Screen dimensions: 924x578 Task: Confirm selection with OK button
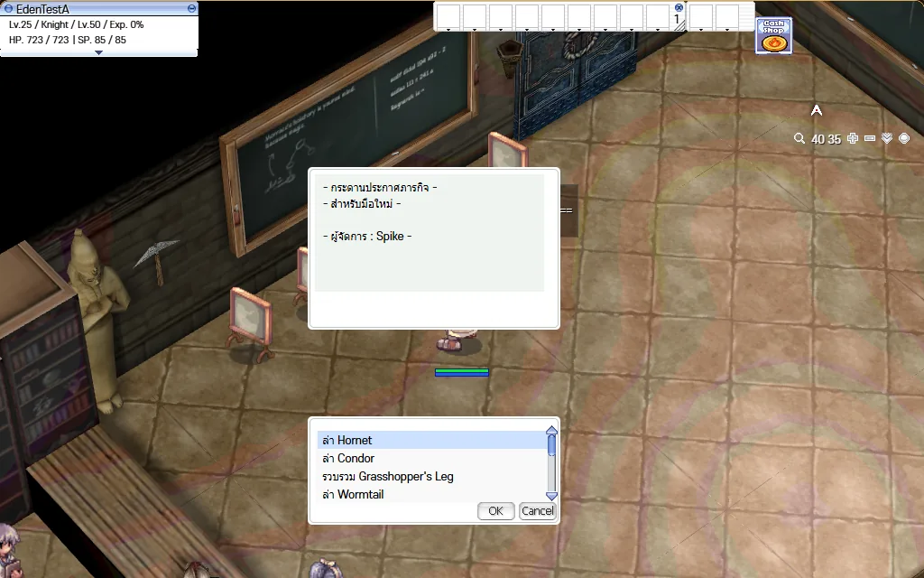pos(495,511)
